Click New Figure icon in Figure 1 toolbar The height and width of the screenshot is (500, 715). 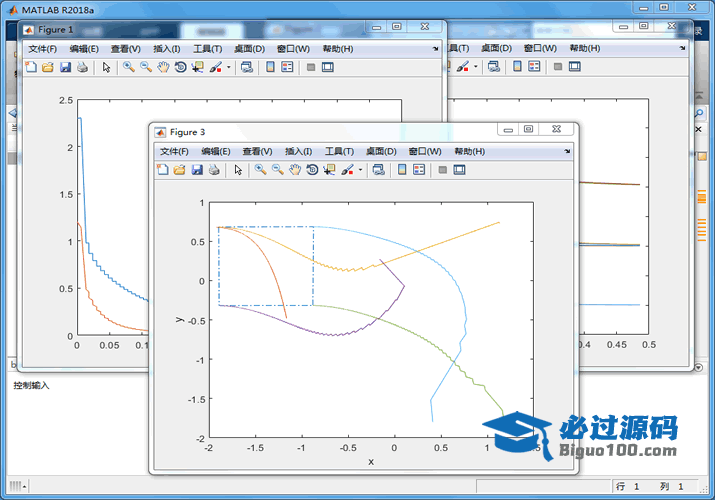point(31,67)
